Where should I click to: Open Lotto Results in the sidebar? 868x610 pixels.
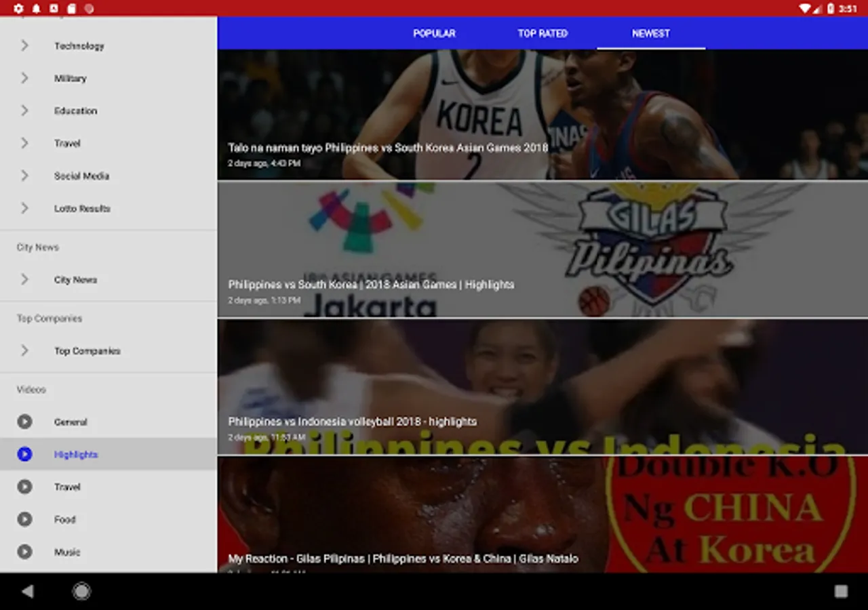(108, 208)
